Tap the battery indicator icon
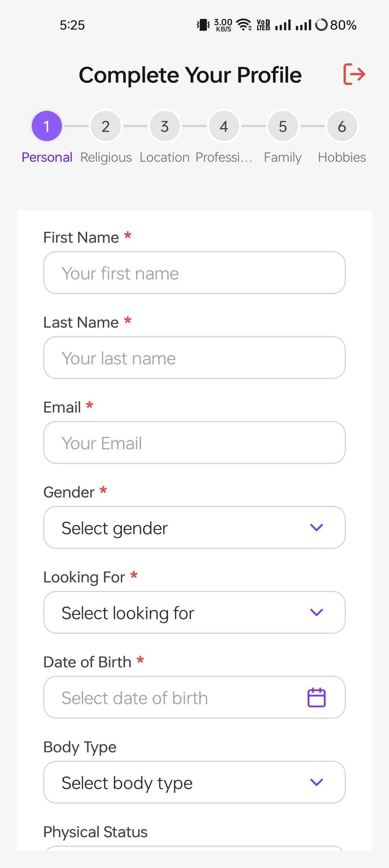 pos(321,25)
